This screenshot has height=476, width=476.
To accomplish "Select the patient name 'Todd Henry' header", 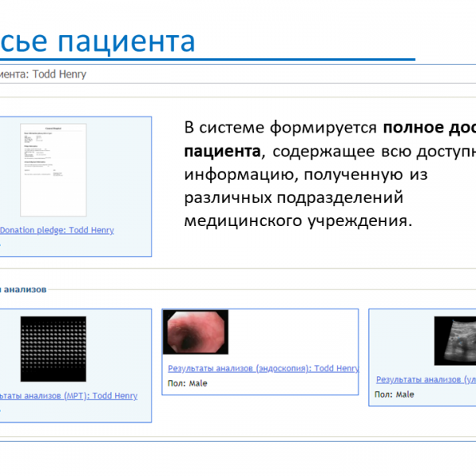I will click(57, 75).
